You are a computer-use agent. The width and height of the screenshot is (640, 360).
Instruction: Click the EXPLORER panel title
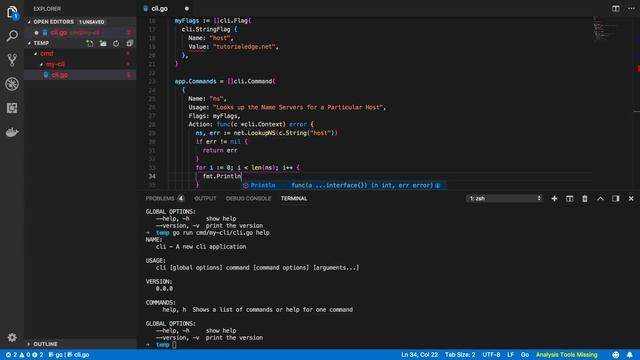click(x=47, y=9)
